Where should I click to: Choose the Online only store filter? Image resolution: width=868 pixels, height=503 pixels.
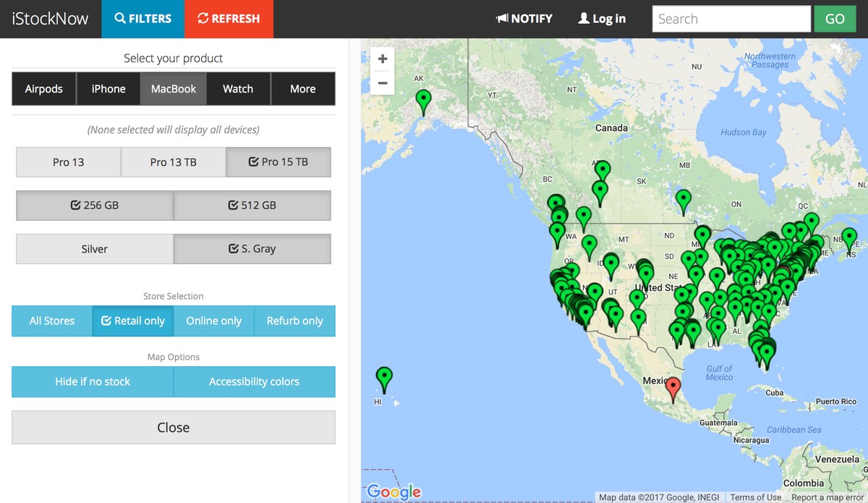tap(214, 321)
